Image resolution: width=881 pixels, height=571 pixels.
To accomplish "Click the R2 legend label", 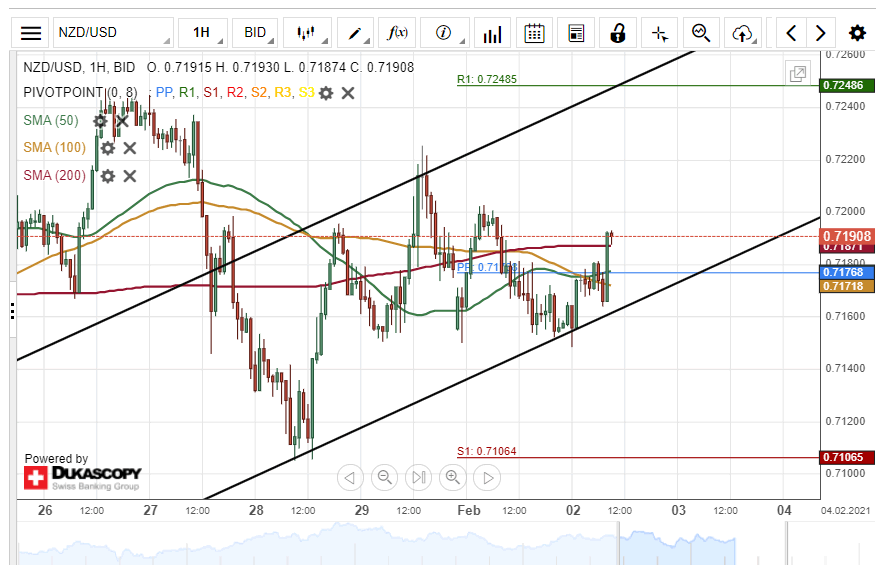I will 235,92.
